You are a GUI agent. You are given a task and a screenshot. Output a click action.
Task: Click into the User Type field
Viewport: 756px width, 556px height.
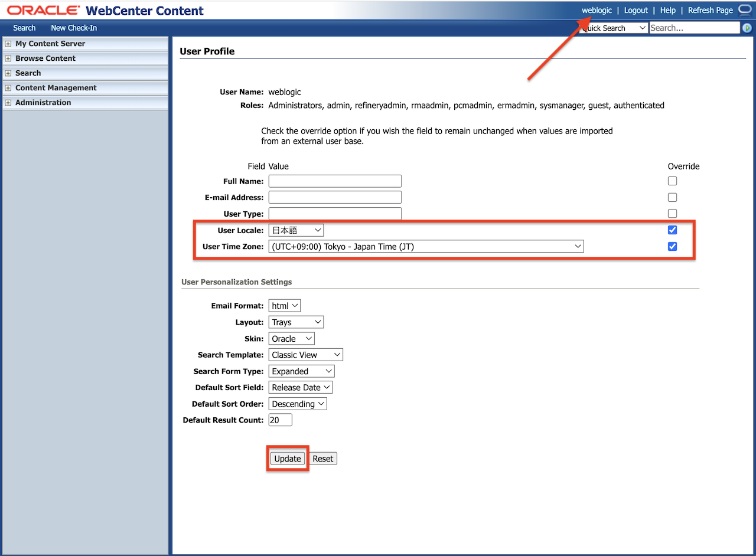[335, 214]
